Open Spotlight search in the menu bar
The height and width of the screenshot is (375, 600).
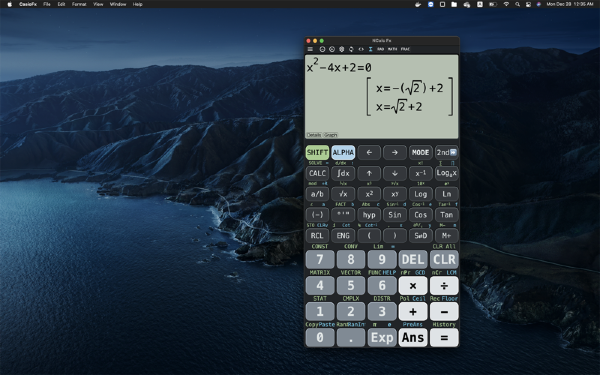point(517,4)
